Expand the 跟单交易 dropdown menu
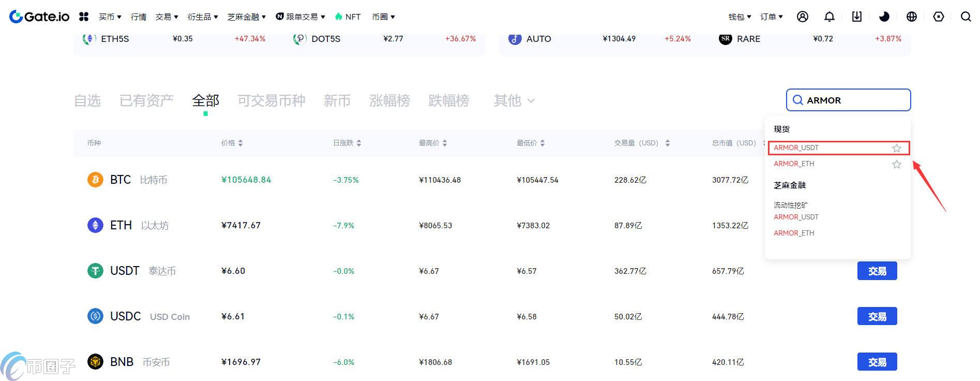The height and width of the screenshot is (381, 980). pos(300,17)
